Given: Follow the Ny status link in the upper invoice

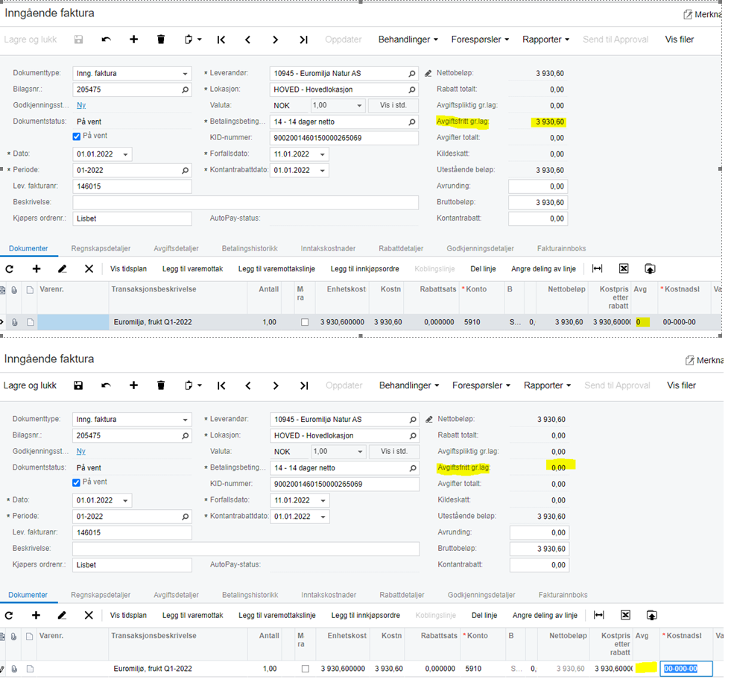Looking at the screenshot, I should [81, 105].
